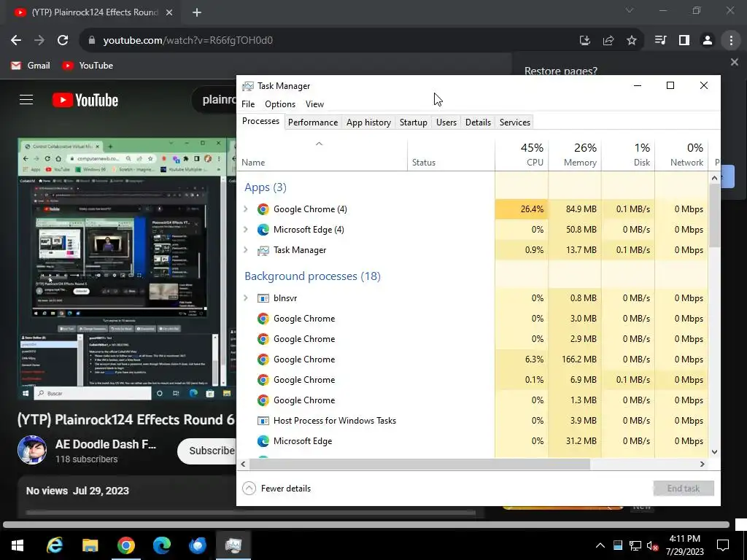Click the install app icon in address bar
Screen dimensions: 747x560
[585, 41]
